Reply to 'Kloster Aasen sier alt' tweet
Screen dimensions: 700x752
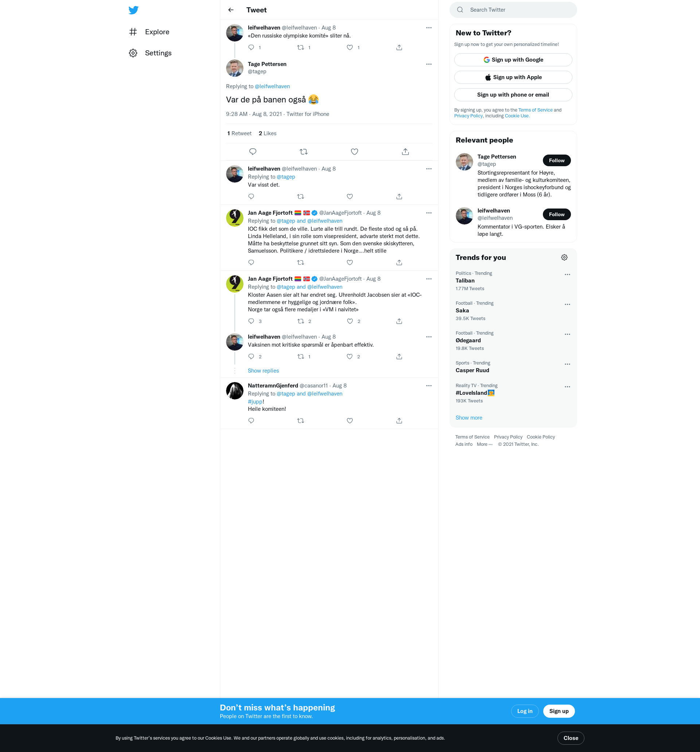coord(251,321)
